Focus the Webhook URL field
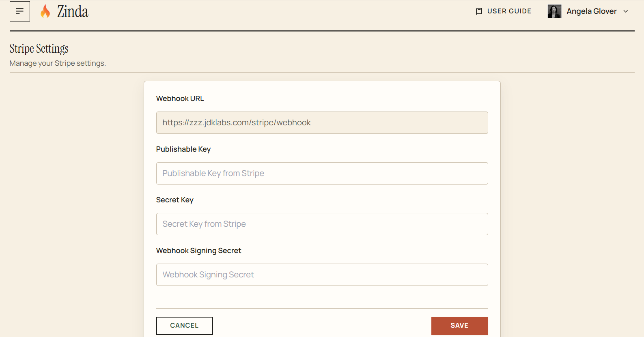 [322, 122]
